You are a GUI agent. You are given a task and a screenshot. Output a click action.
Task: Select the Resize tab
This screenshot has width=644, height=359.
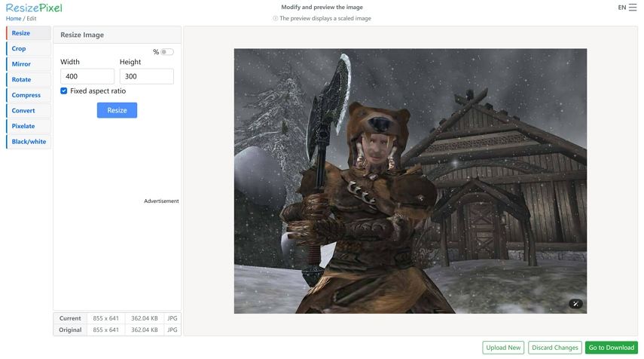[29, 33]
